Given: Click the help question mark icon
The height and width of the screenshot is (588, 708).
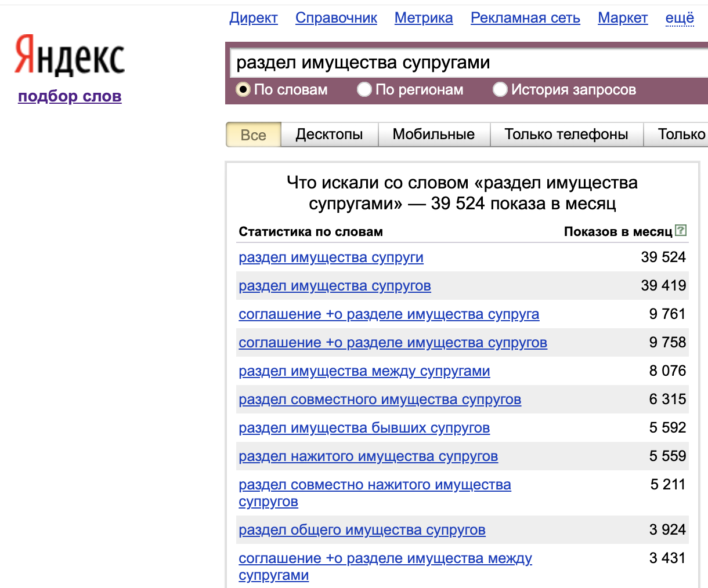Looking at the screenshot, I should tap(681, 231).
